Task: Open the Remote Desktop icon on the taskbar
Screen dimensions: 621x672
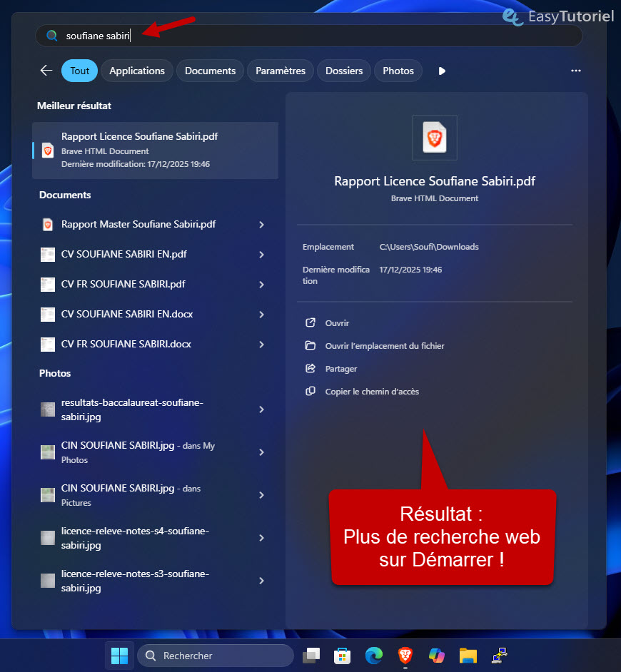Action: click(499, 655)
